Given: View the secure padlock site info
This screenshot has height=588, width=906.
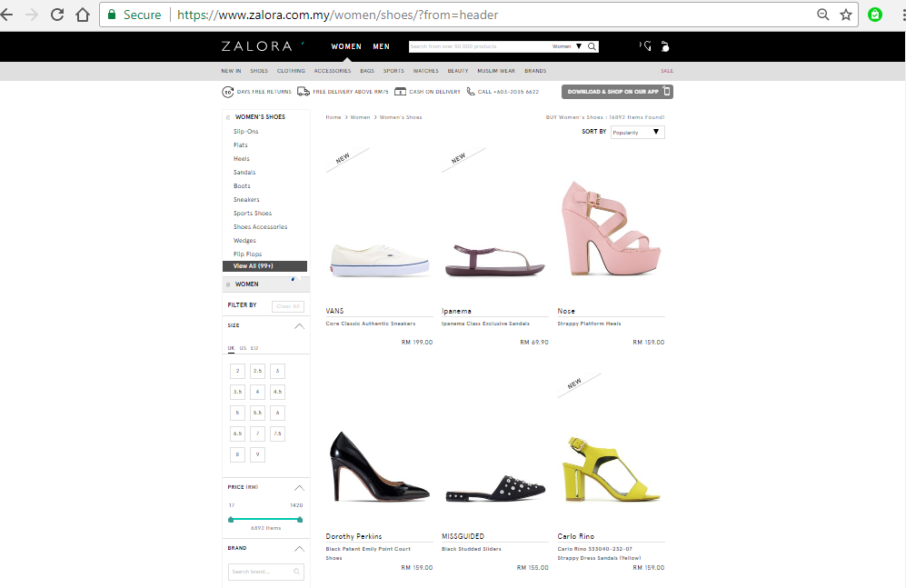Looking at the screenshot, I should pyautogui.click(x=112, y=15).
